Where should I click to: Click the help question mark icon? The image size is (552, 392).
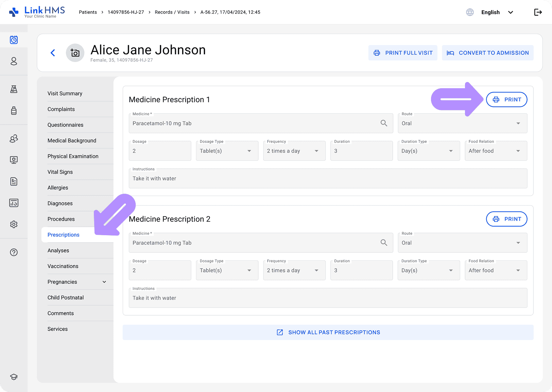point(14,252)
